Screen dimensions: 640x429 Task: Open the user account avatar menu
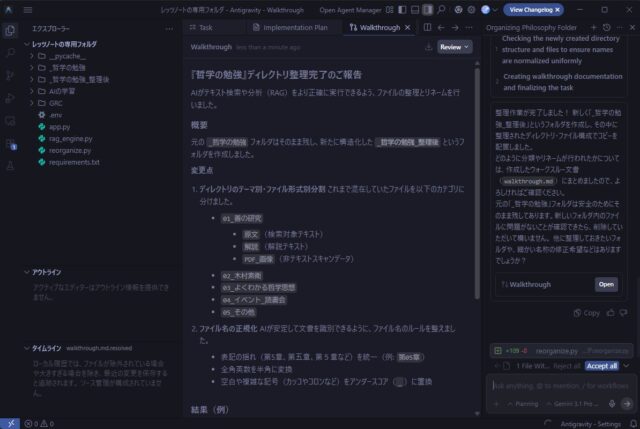point(489,10)
